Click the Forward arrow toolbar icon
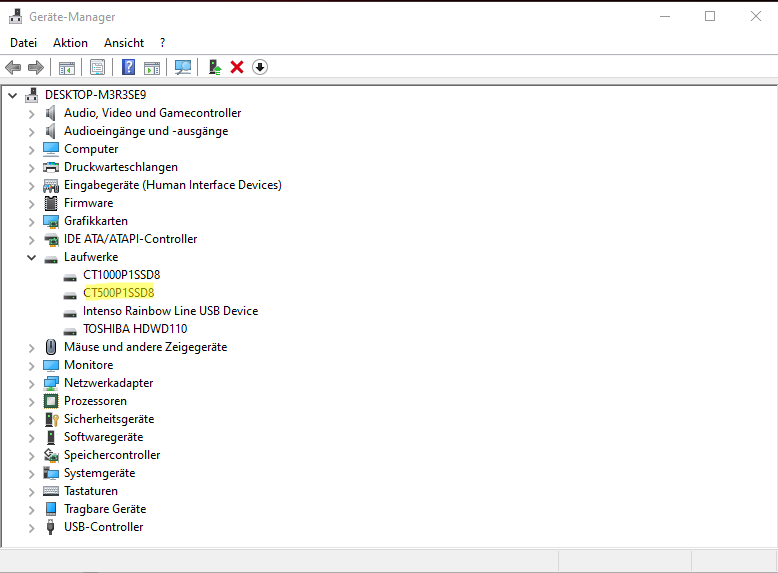The width and height of the screenshot is (778, 573). pyautogui.click(x=36, y=67)
